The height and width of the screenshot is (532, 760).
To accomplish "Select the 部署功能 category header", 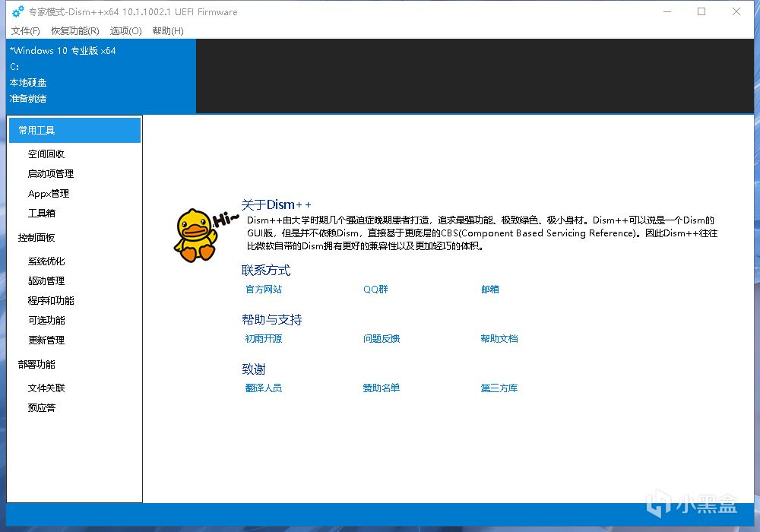I will click(x=36, y=364).
